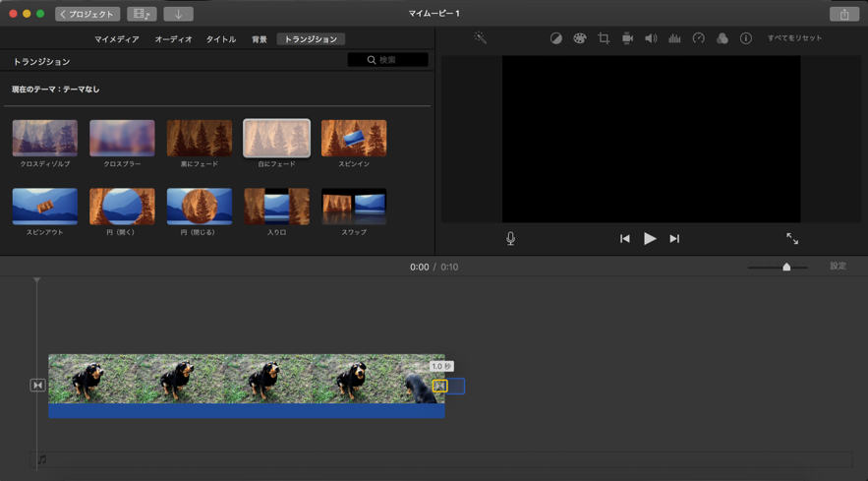Click the playhead marker at timeline start
The width and height of the screenshot is (868, 481).
pyautogui.click(x=37, y=280)
